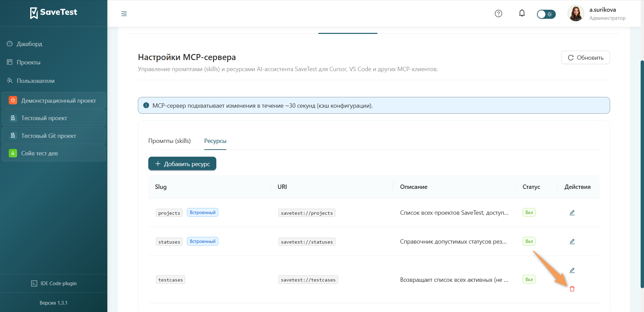The height and width of the screenshot is (312, 644).
Task: Click the page vertical scrollbar
Action: coord(642,174)
